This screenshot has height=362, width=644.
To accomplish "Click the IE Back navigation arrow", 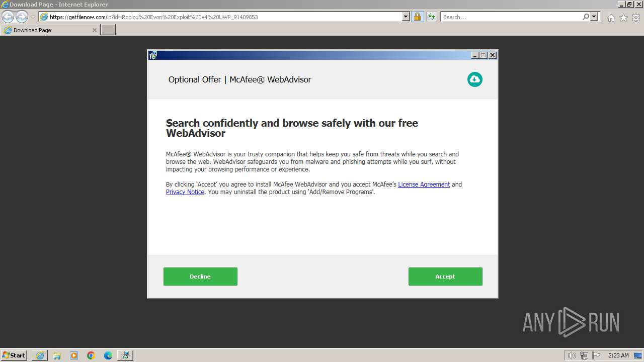I will coord(8,17).
